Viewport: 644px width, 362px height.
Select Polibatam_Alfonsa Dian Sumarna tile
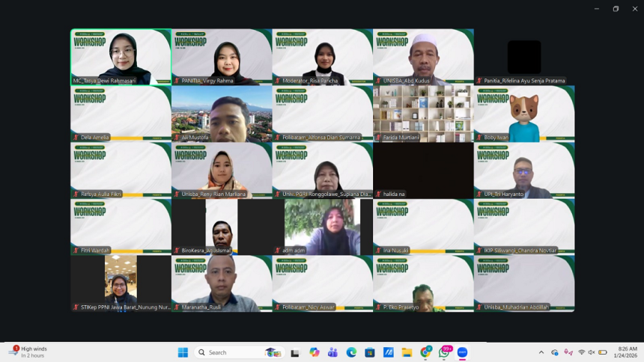pos(323,114)
